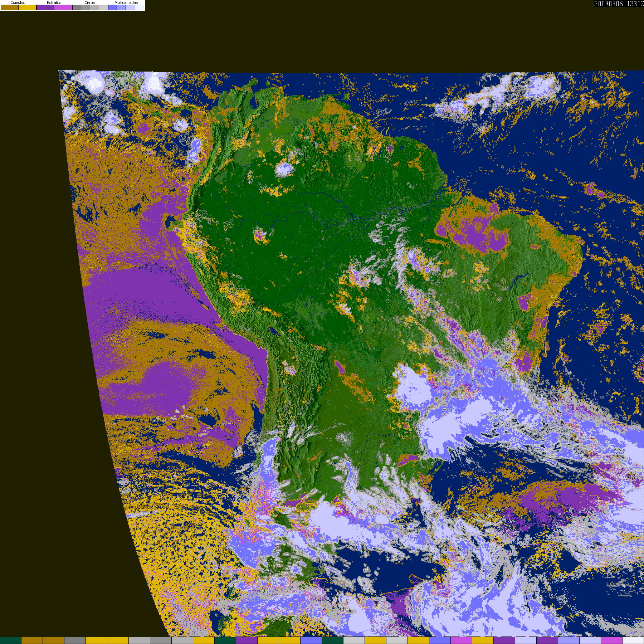
Task: Click the 20090906 1230Z timestamp
Action: coord(619,4)
